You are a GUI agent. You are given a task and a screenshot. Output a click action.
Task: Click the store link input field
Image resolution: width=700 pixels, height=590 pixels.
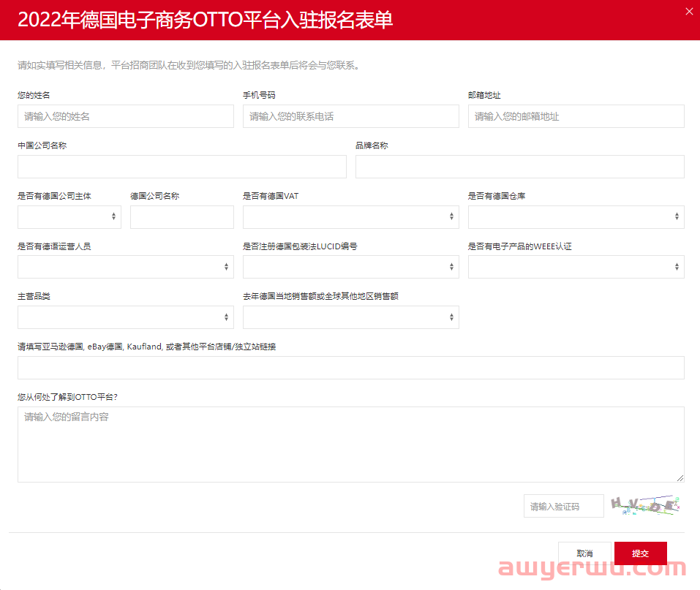351,368
